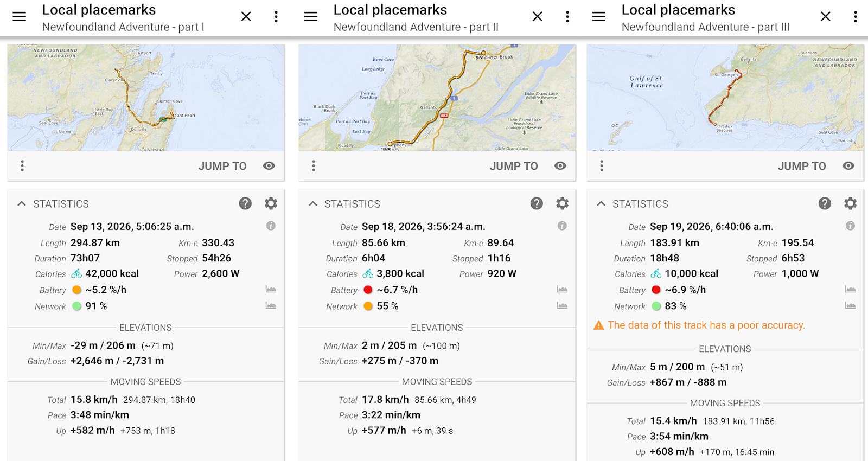Click the poor accuracy warning message
The image size is (868, 461).
[700, 325]
